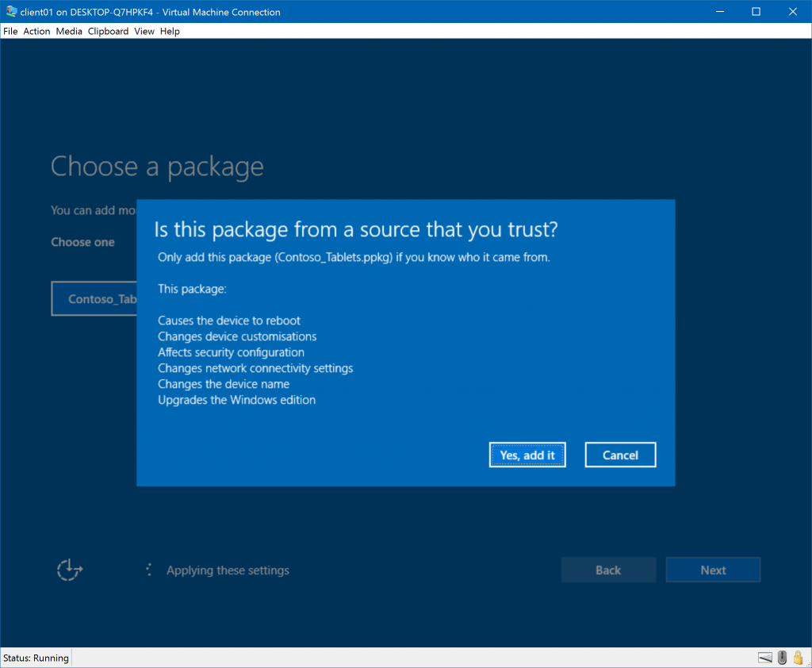Click 'Changes device customisations' line
The width and height of the screenshot is (812, 668).
237,336
